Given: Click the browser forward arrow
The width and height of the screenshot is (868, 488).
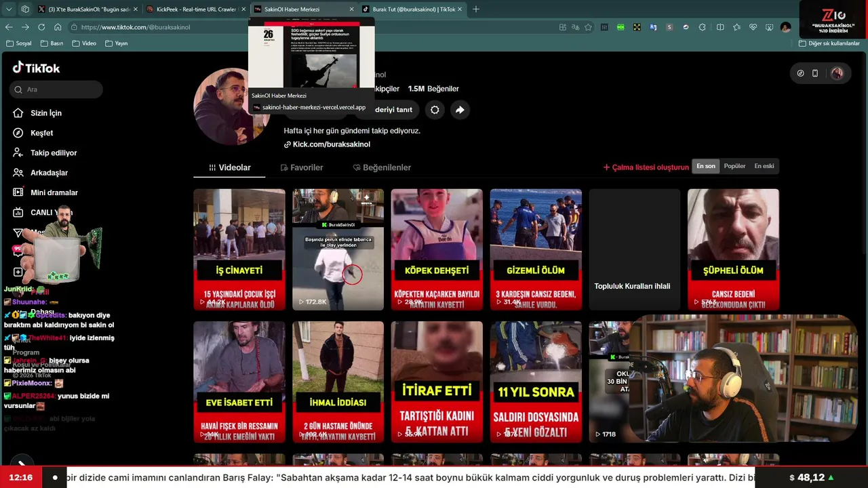Looking at the screenshot, I should 25,27.
